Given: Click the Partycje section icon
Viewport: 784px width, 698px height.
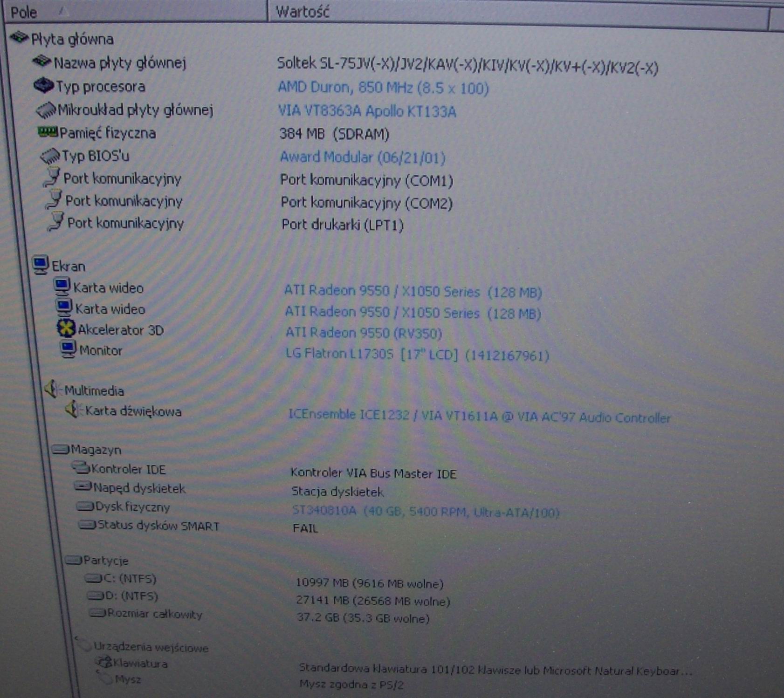Looking at the screenshot, I should click(74, 560).
